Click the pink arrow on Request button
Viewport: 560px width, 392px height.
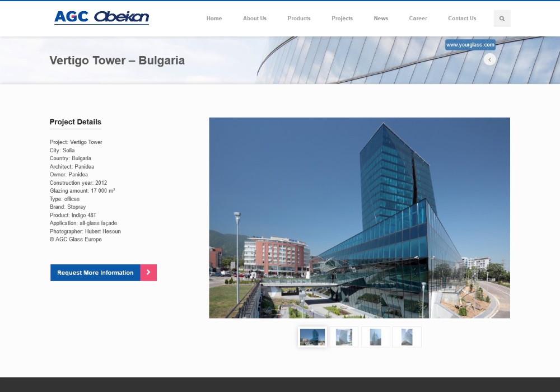(x=148, y=272)
